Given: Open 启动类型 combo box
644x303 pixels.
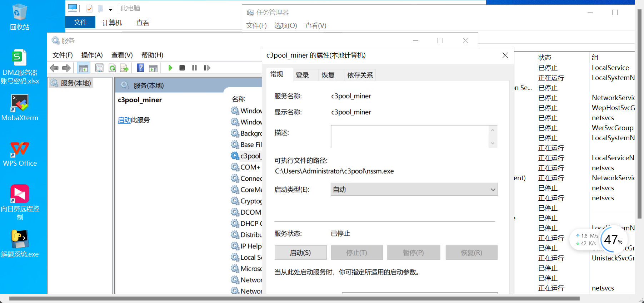Looking at the screenshot, I should 414,189.
